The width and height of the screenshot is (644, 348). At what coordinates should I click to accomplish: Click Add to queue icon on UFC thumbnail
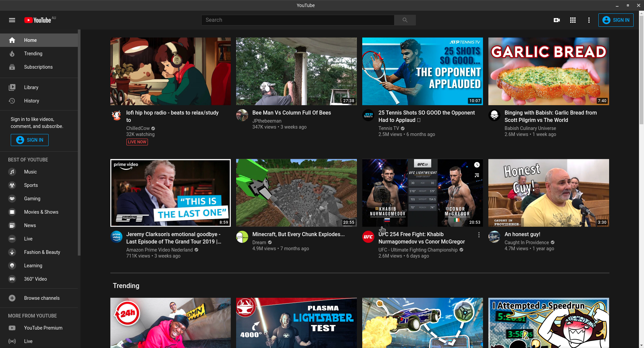click(x=477, y=176)
